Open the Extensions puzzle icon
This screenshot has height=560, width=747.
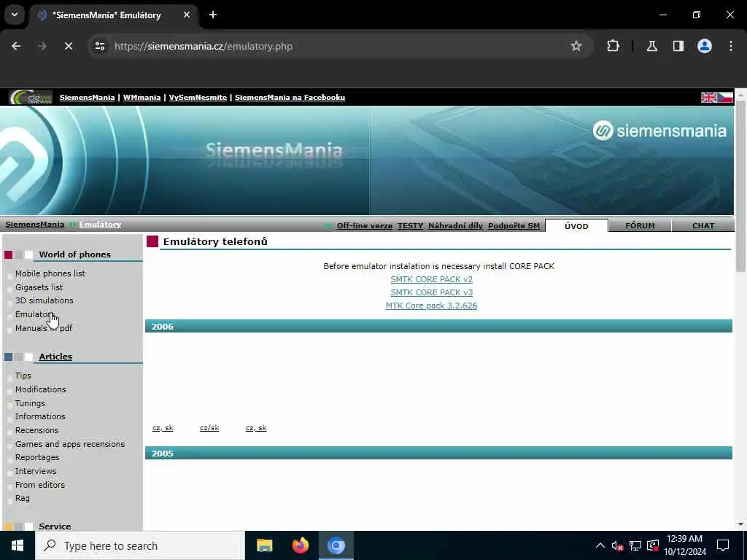point(613,46)
